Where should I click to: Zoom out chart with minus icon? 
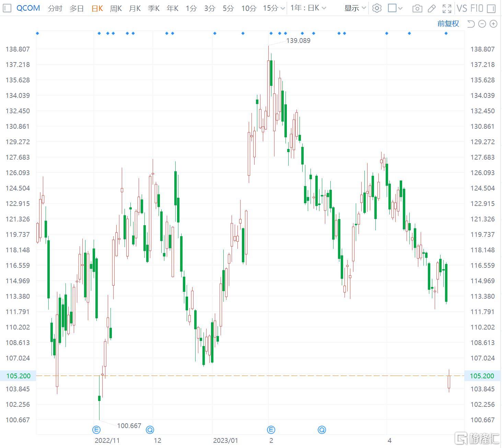(x=482, y=24)
